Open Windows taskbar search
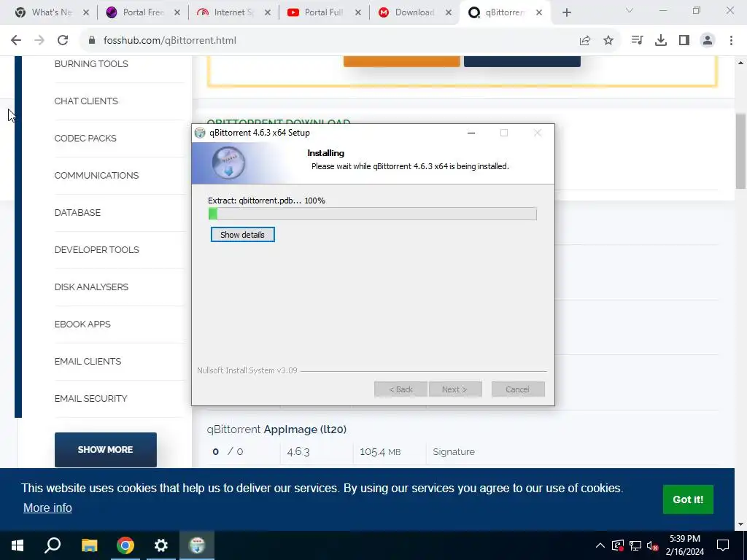This screenshot has width=747, height=560. point(53,545)
